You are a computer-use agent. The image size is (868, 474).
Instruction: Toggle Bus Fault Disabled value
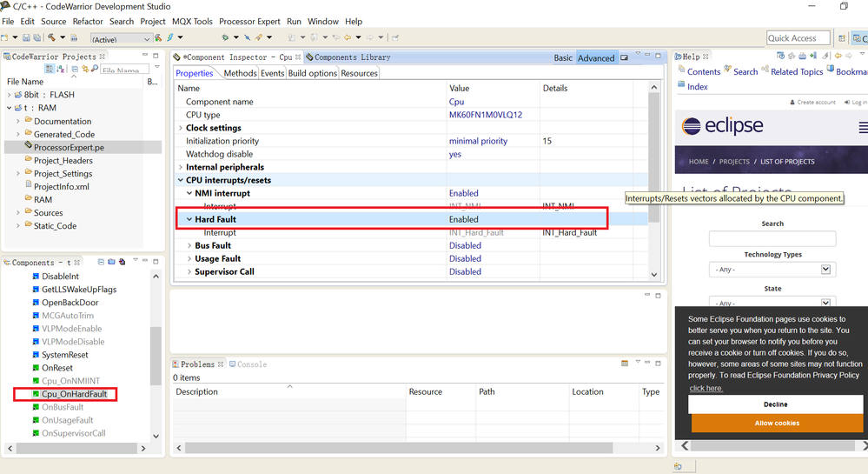tap(465, 245)
